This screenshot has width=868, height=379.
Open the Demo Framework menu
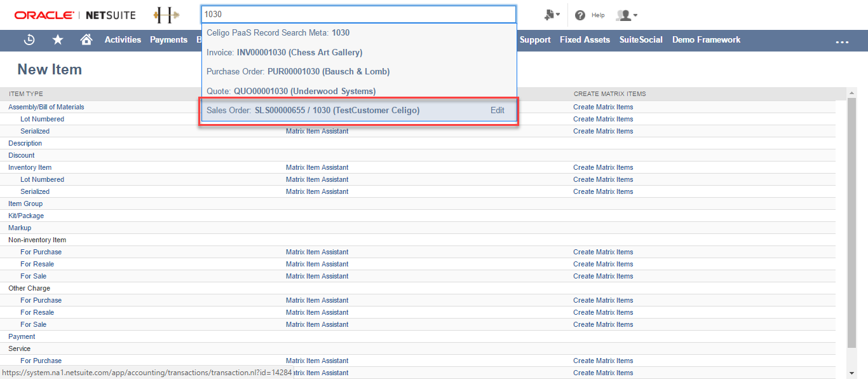(x=707, y=39)
